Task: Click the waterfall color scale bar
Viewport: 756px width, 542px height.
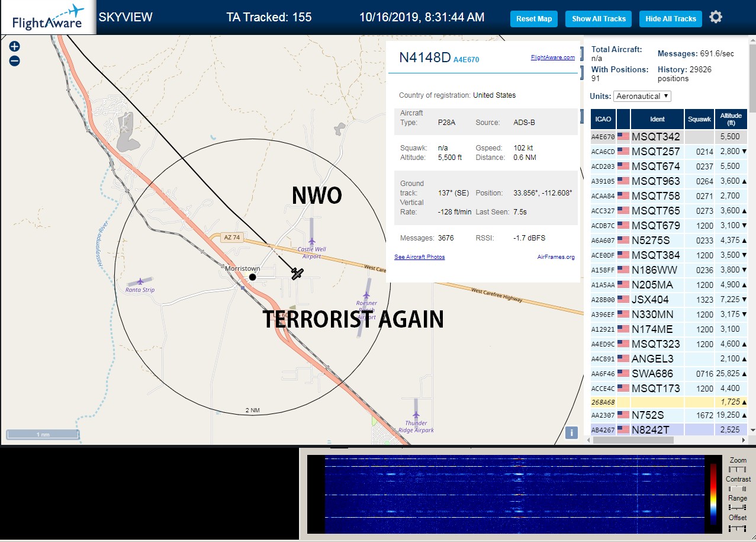Action: point(714,495)
